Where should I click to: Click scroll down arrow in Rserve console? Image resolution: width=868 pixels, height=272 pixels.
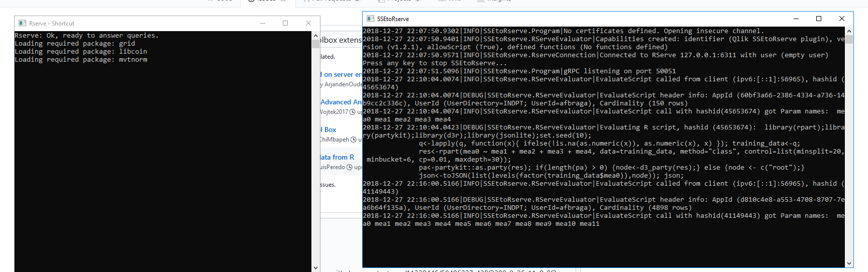(315, 268)
